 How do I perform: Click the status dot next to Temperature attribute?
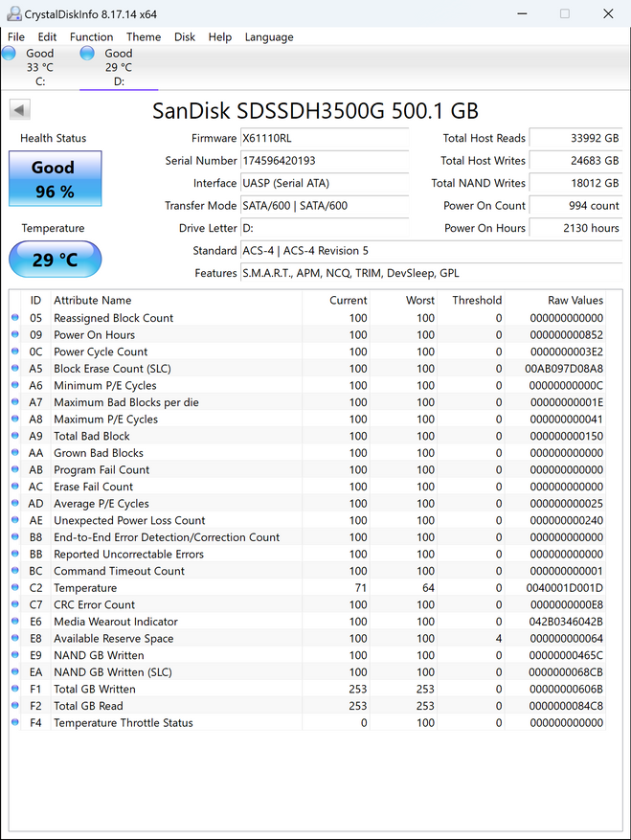pyautogui.click(x=15, y=588)
